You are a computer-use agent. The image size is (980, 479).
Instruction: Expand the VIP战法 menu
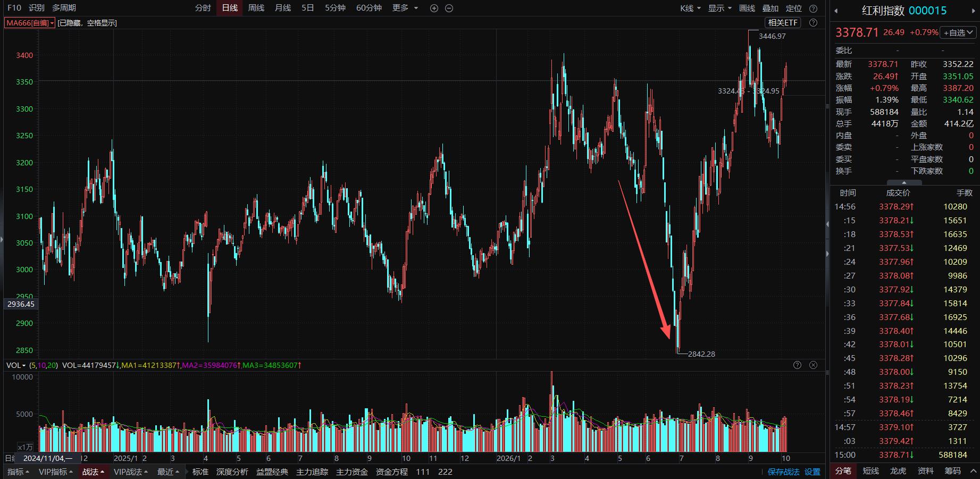[131, 472]
